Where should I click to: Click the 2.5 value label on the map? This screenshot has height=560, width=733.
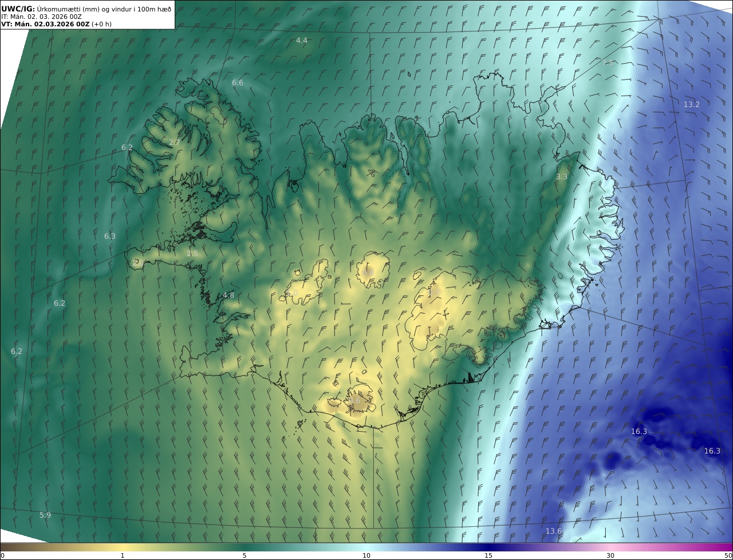pyautogui.click(x=192, y=253)
